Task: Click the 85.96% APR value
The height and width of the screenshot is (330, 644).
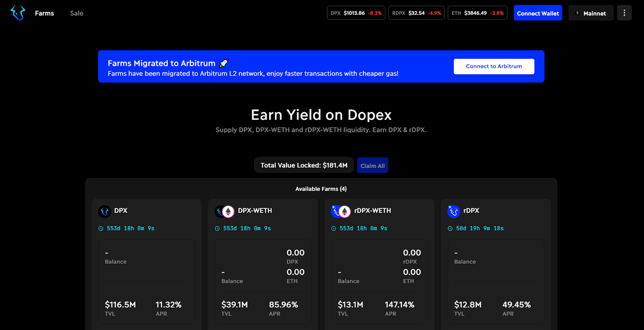Action: [283, 305]
